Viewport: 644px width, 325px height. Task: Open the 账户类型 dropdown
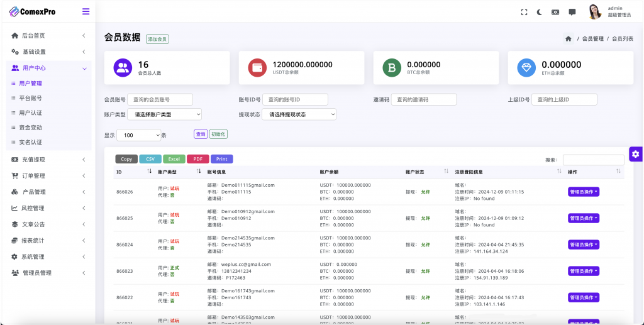[x=164, y=114]
